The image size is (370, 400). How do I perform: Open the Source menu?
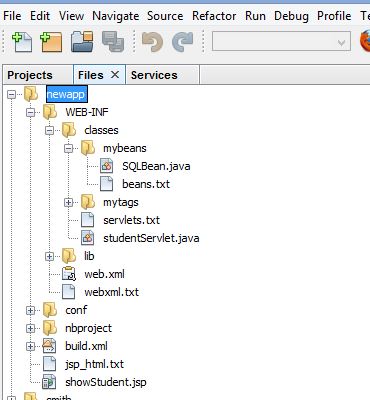[165, 16]
